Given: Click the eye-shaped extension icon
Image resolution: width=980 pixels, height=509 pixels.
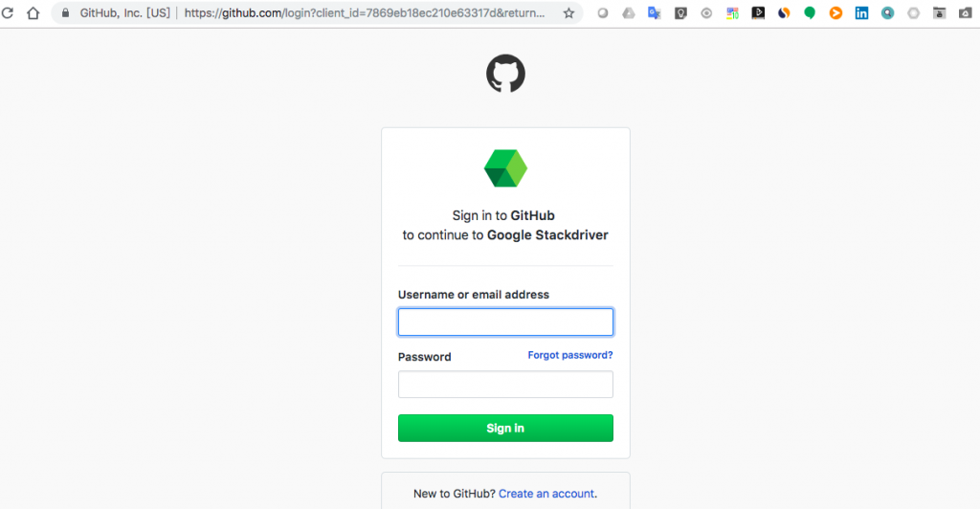Looking at the screenshot, I should coord(706,13).
